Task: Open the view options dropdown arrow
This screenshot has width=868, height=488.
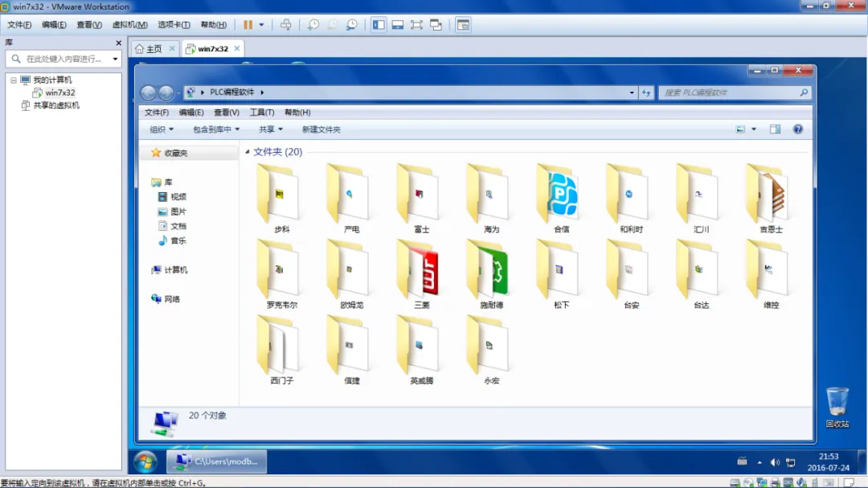Action: (753, 129)
